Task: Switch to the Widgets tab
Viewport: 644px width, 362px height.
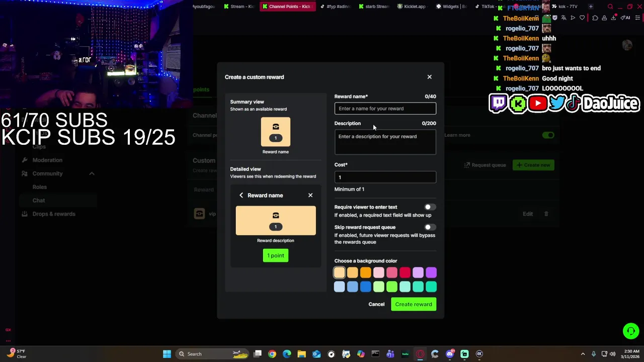Action: point(450,7)
